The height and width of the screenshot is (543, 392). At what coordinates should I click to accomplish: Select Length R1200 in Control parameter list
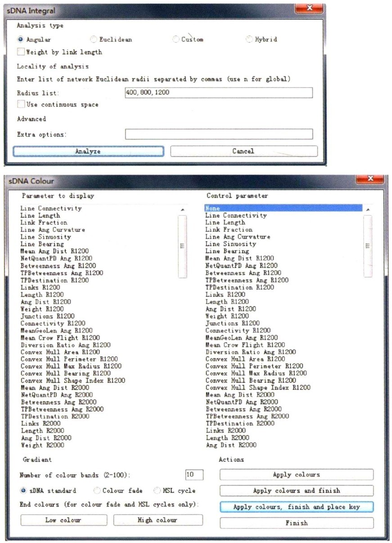pos(227,302)
